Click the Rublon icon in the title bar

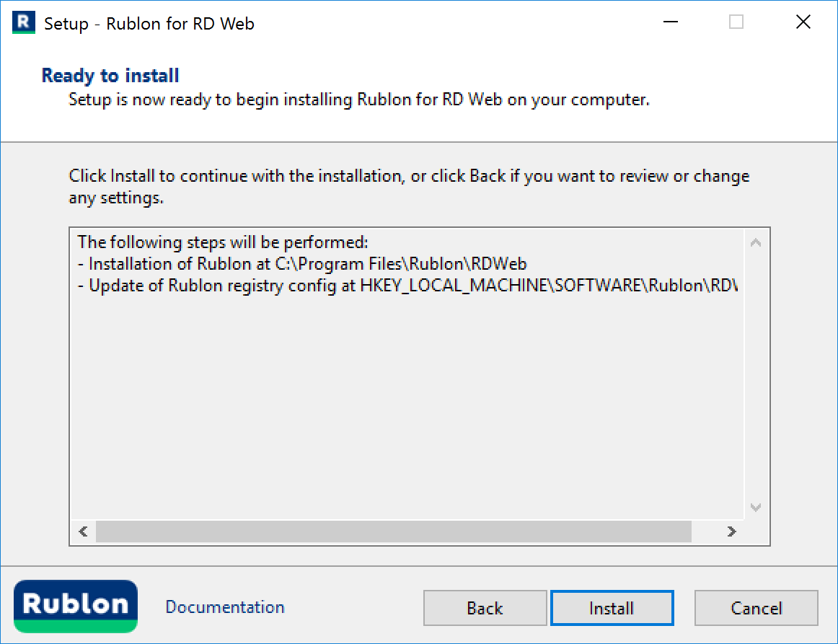tap(24, 22)
